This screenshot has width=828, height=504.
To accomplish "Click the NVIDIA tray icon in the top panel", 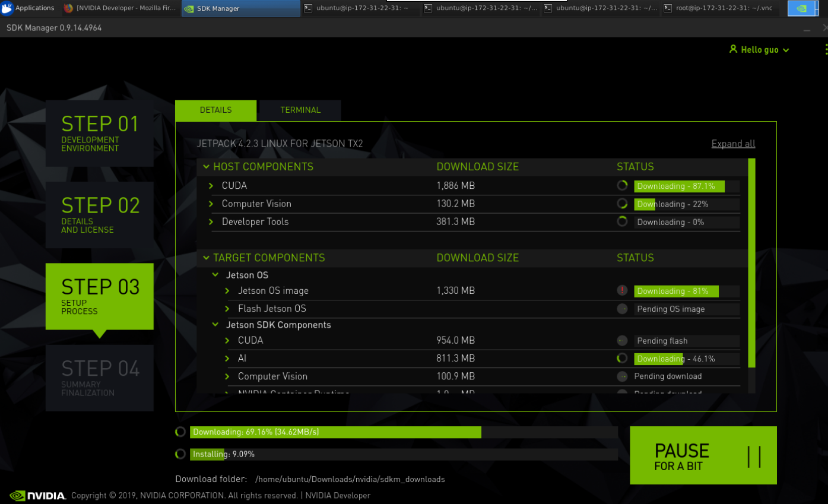I will click(x=801, y=8).
